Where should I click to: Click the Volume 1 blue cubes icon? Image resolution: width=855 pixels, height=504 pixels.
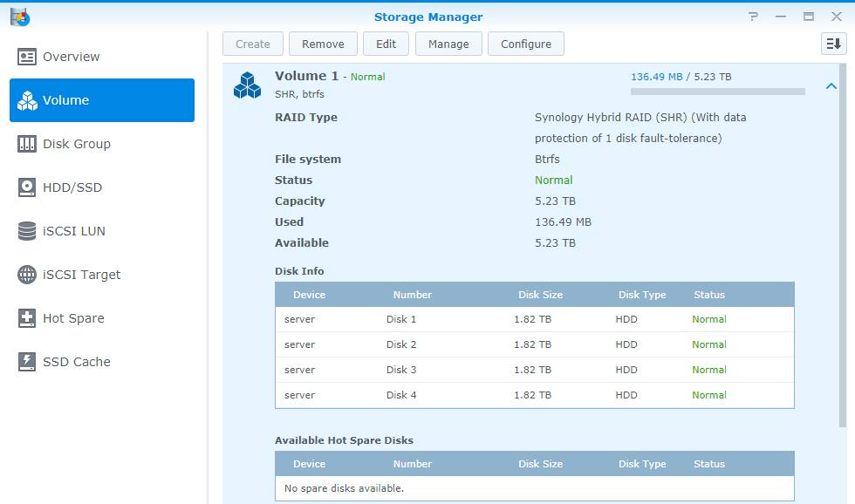[x=247, y=85]
